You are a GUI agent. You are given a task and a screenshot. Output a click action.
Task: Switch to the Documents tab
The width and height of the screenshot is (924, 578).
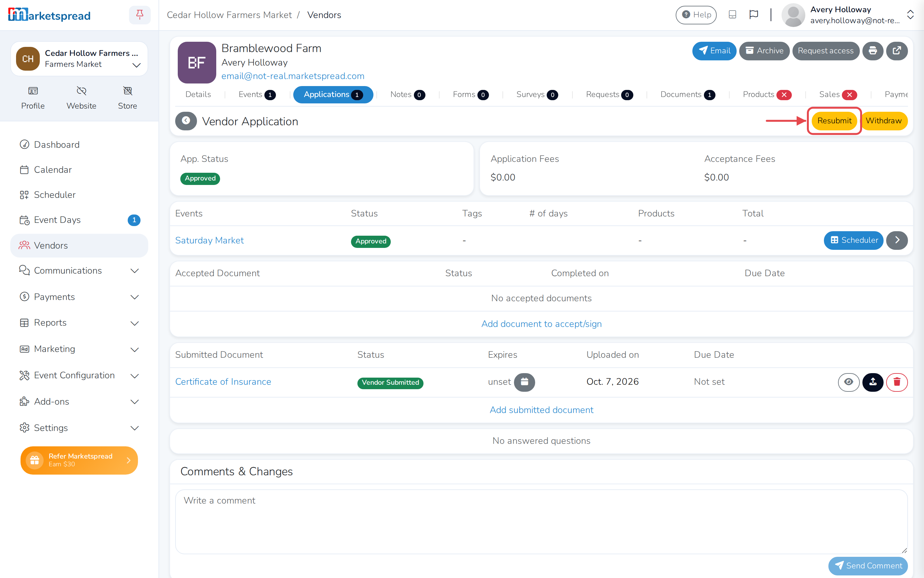tap(687, 94)
